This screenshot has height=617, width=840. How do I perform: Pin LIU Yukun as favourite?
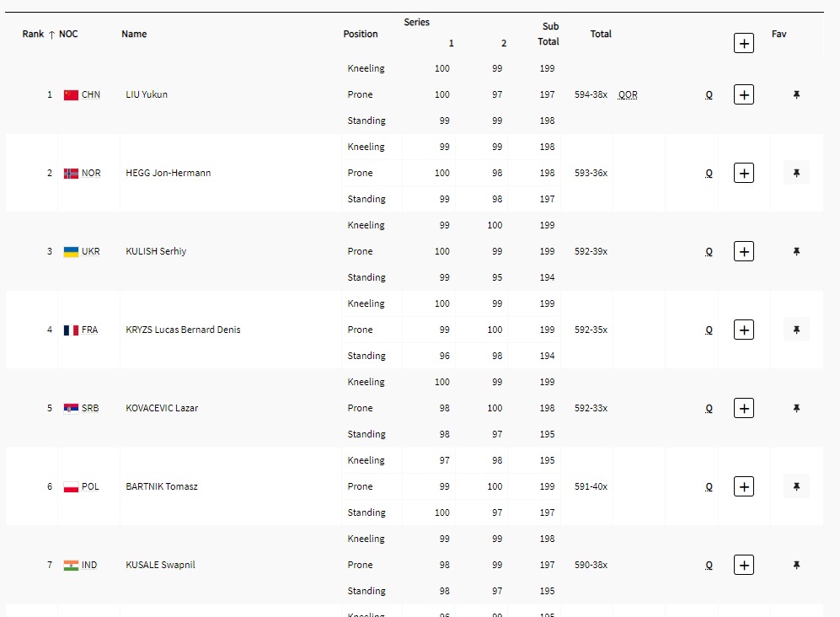796,95
